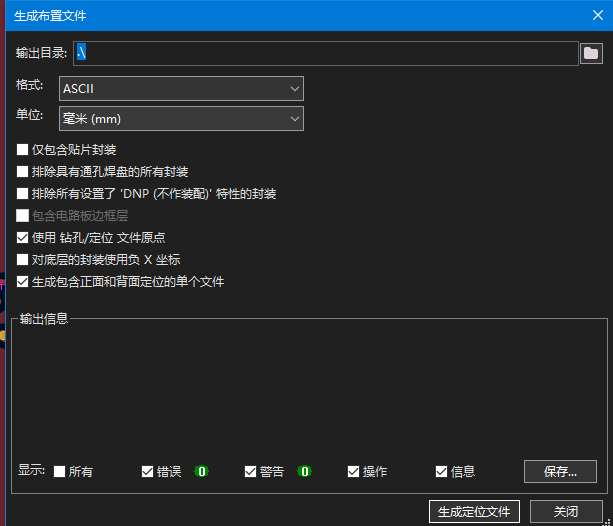Check 排除具有通孔焊盘的所有封装 option
This screenshot has height=526, width=613.
pos(22,171)
